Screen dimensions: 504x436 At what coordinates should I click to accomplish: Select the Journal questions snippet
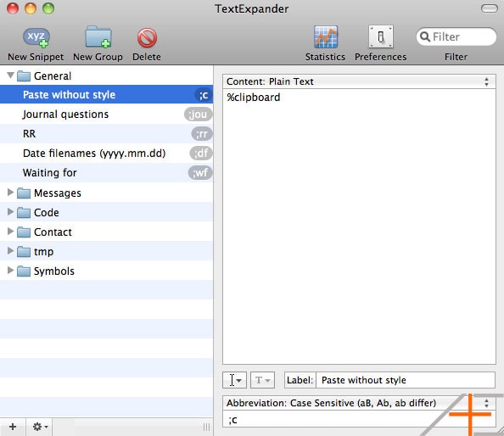point(106,114)
